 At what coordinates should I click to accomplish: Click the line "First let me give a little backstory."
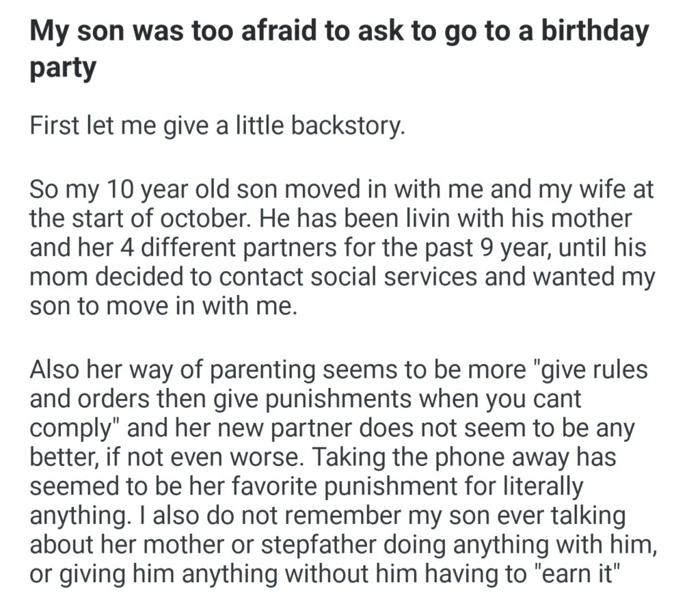tap(217, 127)
